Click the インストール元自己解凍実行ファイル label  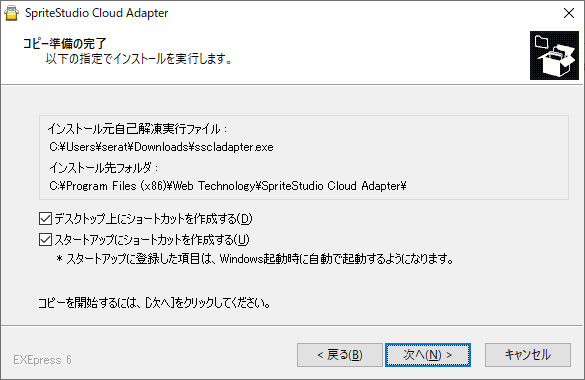tap(137, 129)
